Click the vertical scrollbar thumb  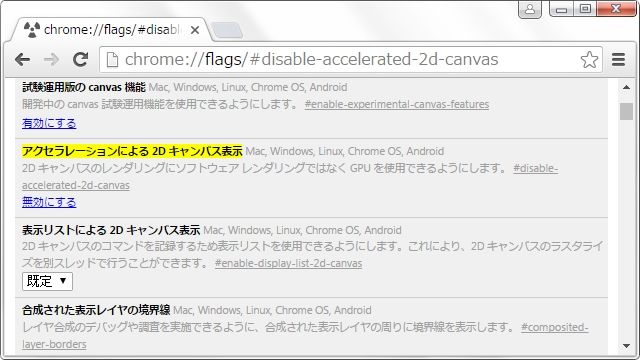(x=626, y=111)
